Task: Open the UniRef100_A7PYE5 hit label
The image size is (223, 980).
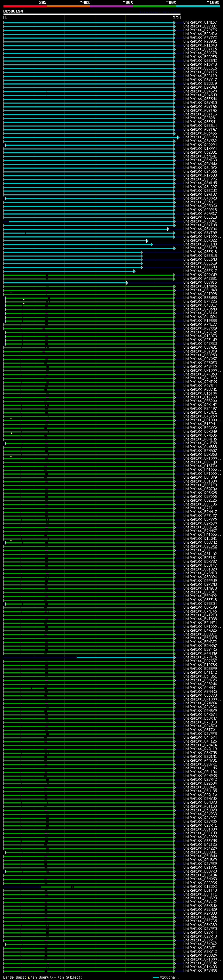Action: click(200, 657)
